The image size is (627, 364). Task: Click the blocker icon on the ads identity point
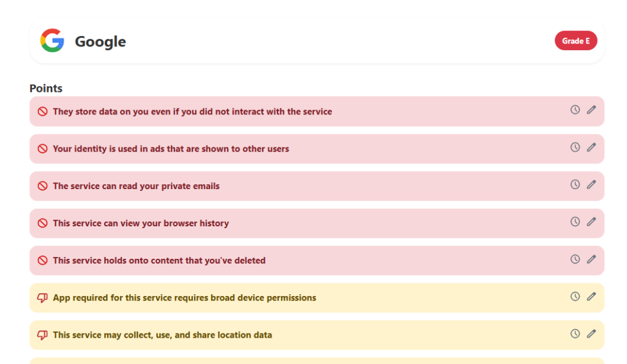click(42, 148)
